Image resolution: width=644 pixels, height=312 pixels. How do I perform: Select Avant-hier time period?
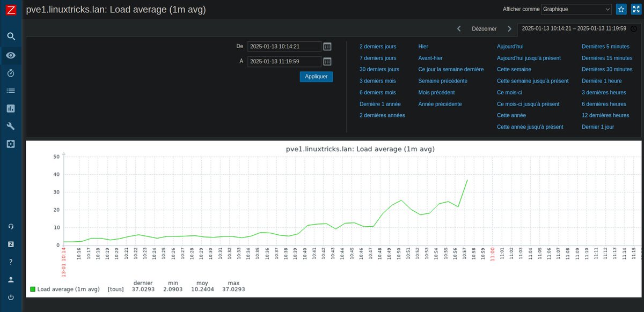click(430, 58)
